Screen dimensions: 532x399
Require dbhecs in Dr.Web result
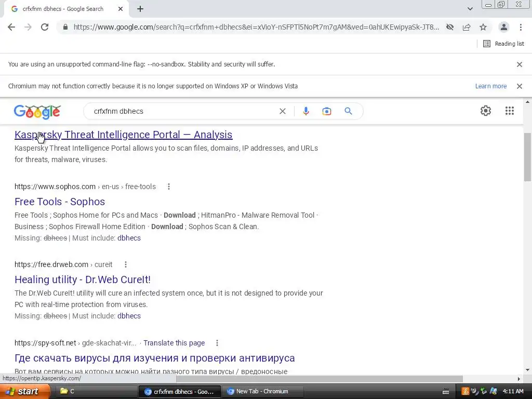tap(129, 316)
